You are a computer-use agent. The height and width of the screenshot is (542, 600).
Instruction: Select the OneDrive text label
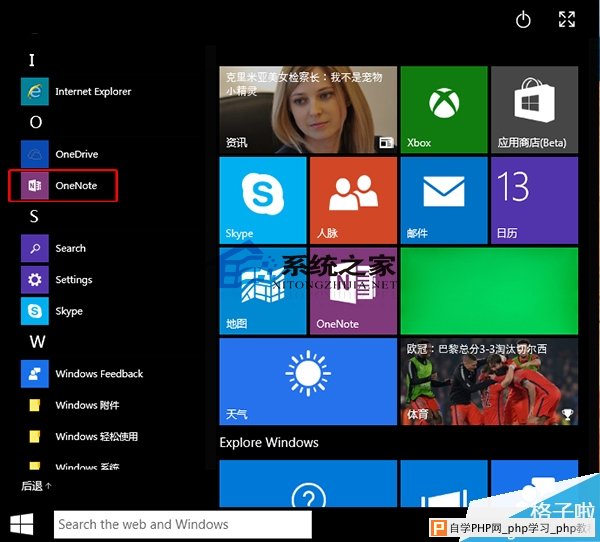coord(77,154)
